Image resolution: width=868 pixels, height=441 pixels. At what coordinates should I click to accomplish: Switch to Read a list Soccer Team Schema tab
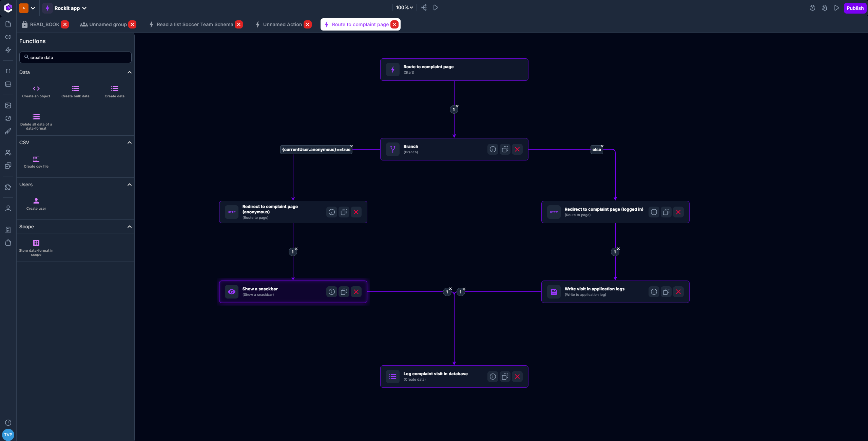pos(194,24)
